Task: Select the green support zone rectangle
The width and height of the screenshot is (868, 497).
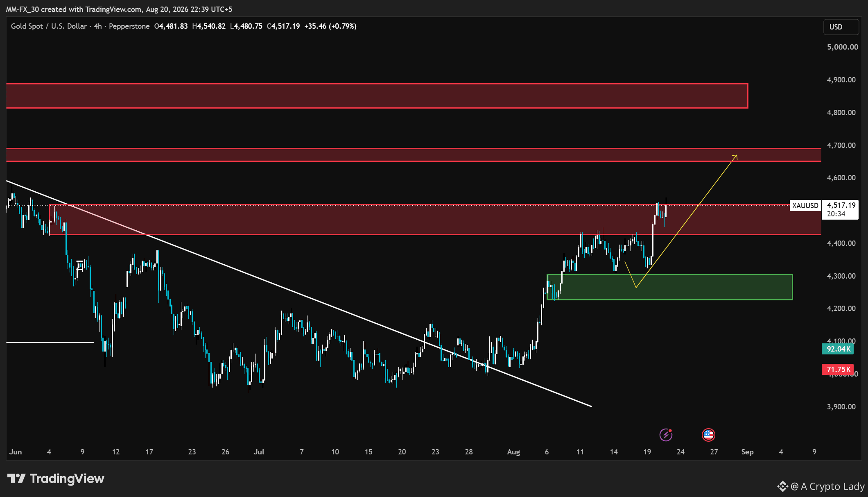Action: tap(670, 287)
